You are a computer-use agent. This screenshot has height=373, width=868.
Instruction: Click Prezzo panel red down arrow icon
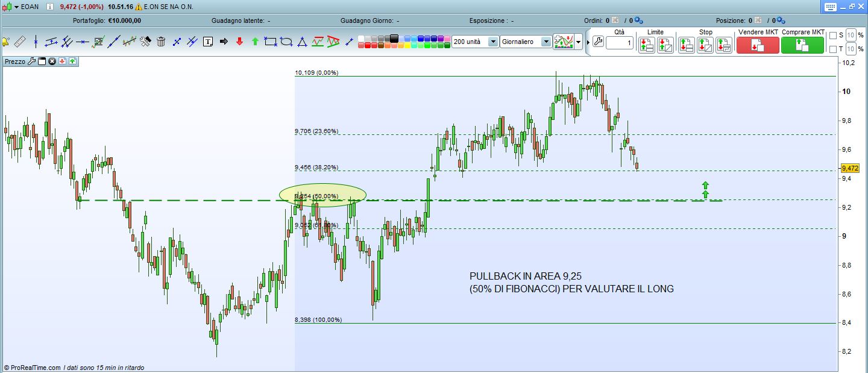62,61
